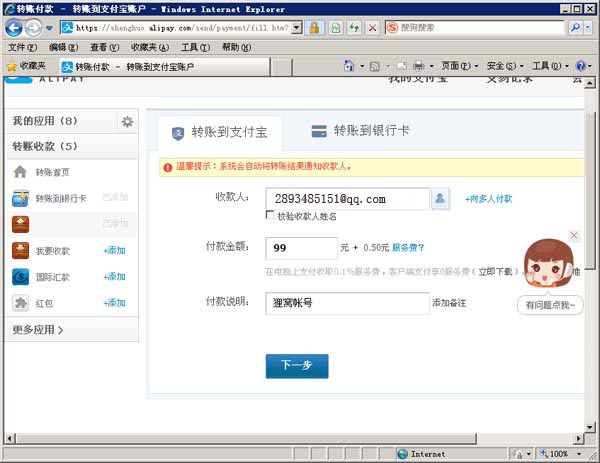Viewport: 600px width, 463px height.
Task: View the security lock certificate icon
Action: (x=314, y=28)
